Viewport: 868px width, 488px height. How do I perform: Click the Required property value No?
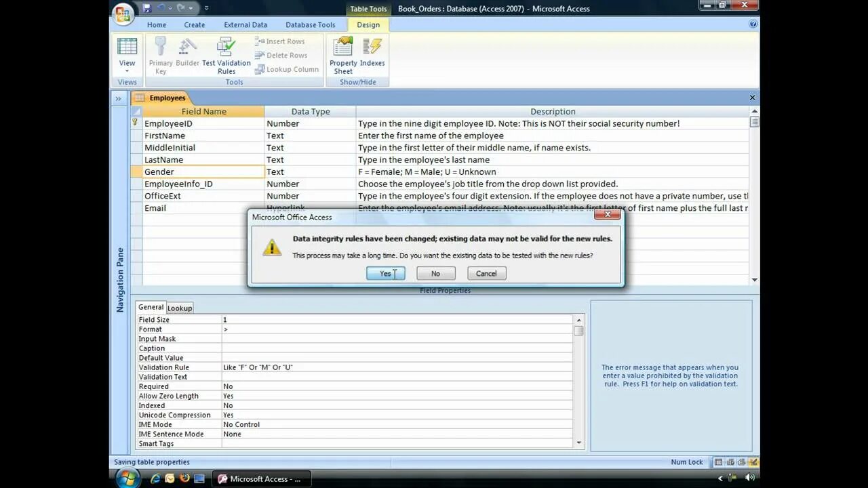click(397, 386)
